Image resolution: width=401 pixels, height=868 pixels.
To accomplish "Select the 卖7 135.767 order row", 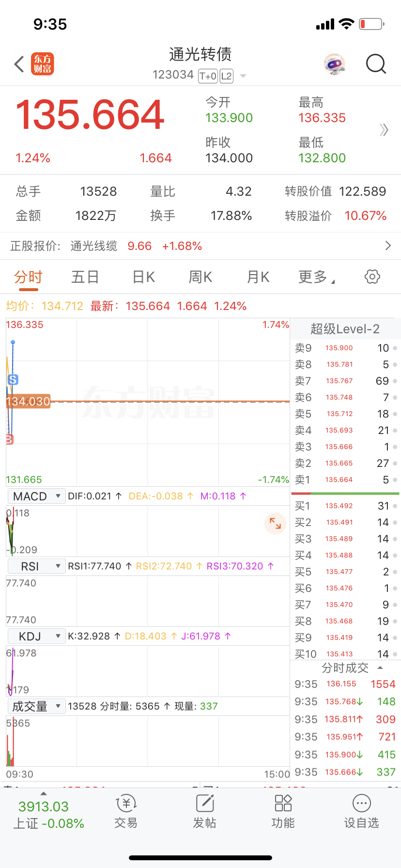I will coord(345,381).
